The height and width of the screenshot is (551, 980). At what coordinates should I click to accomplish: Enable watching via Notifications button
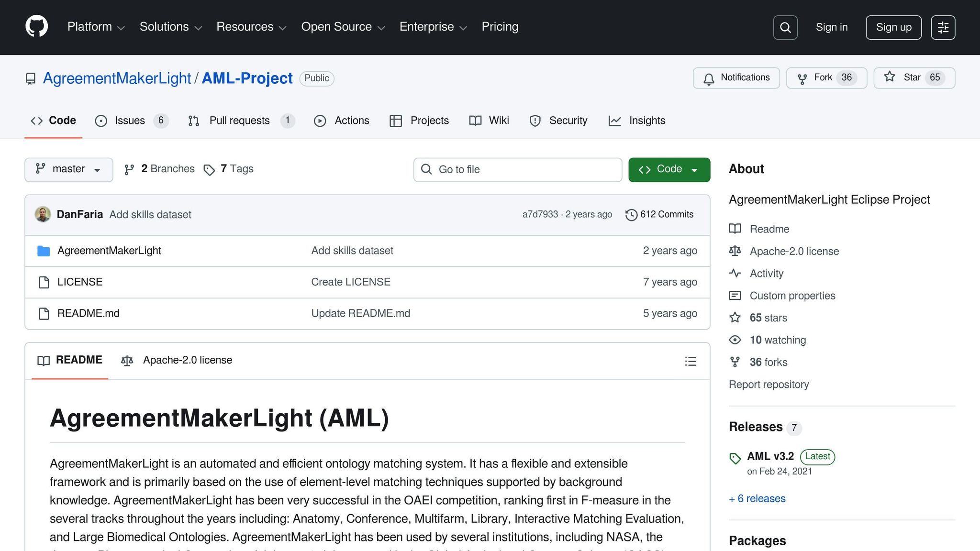point(736,77)
